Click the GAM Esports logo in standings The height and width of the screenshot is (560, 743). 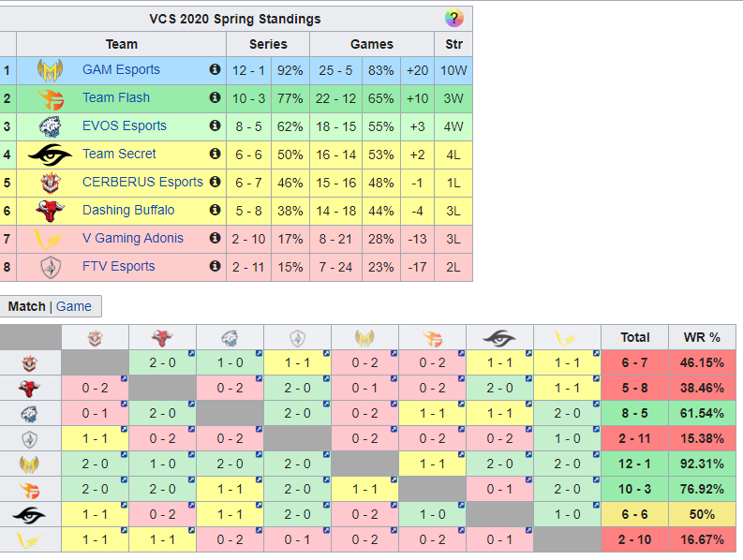coord(50,70)
